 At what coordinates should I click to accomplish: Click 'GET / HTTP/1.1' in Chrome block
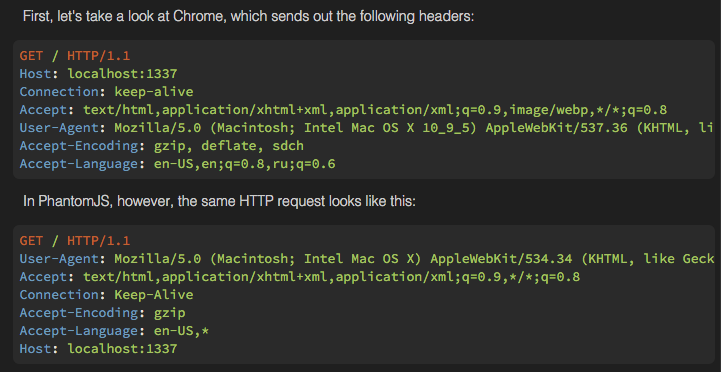(x=75, y=56)
